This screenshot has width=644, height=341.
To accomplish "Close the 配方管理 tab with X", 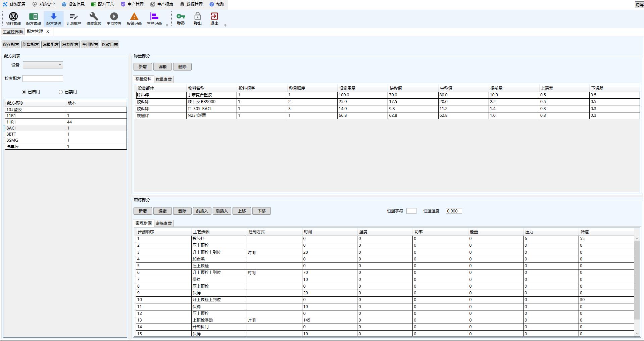I will pyautogui.click(x=48, y=32).
